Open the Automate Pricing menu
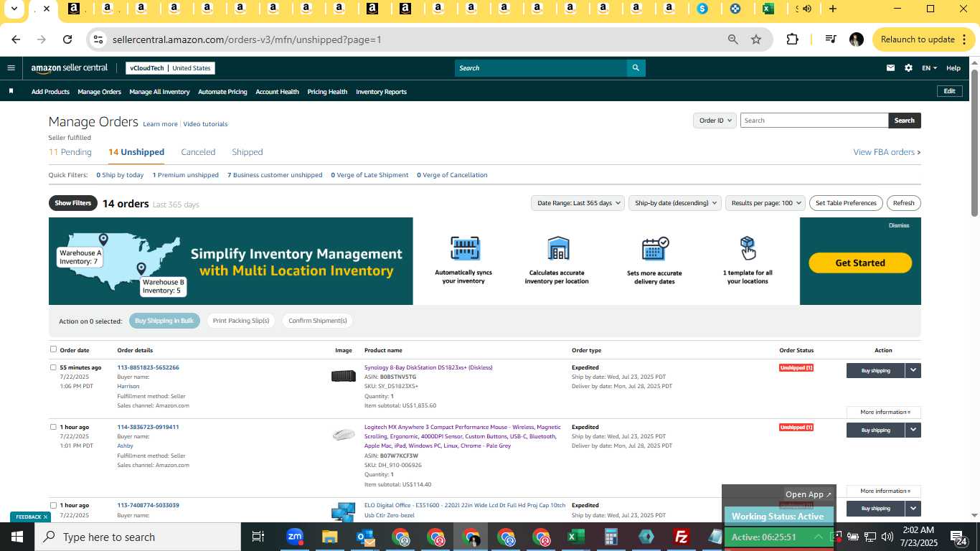 (222, 92)
